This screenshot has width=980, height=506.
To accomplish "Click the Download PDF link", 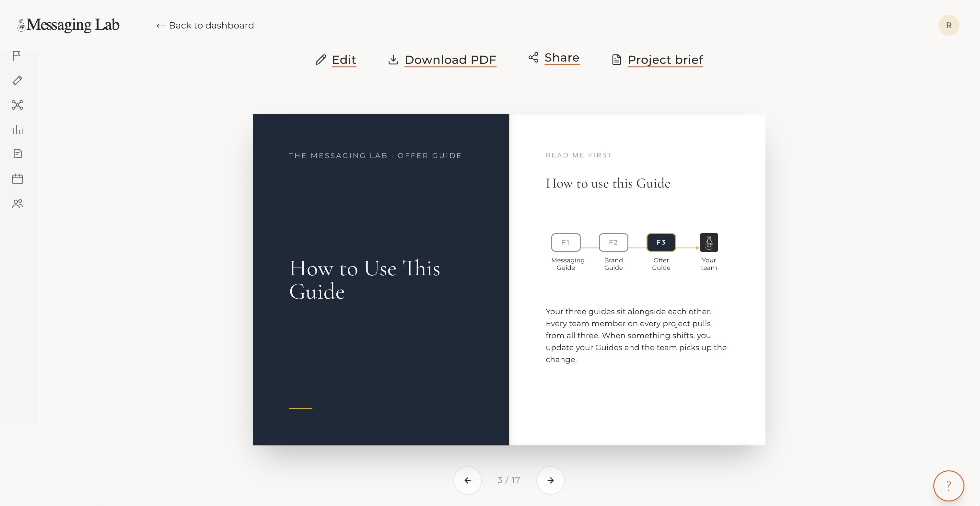I will click(450, 60).
